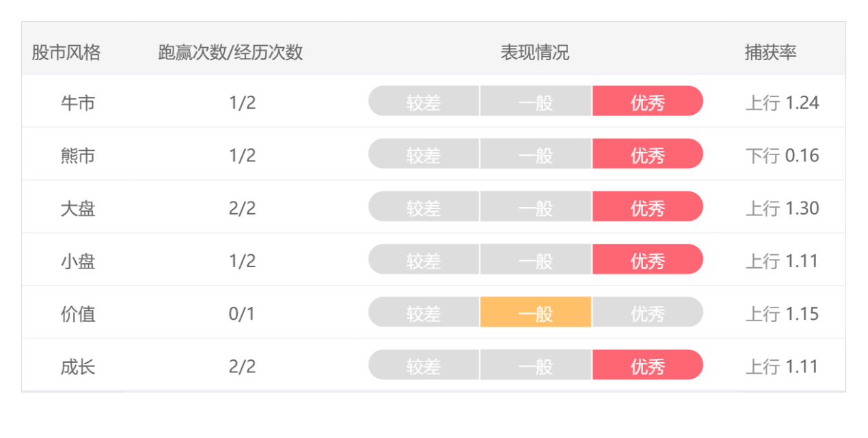Screen dimensions: 868x438
Task: Select the 优秀 segment in the 熊市 row
Action: (x=647, y=154)
